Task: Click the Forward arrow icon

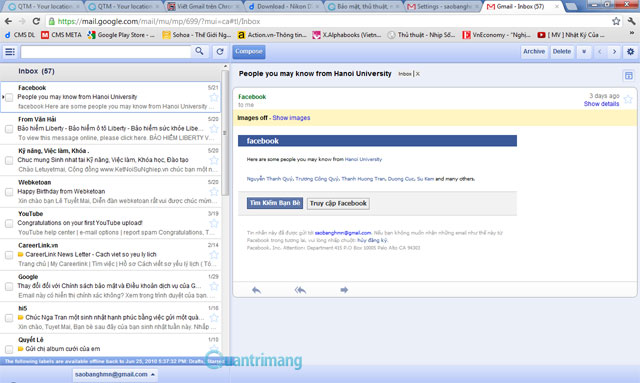Action: pyautogui.click(x=344, y=290)
